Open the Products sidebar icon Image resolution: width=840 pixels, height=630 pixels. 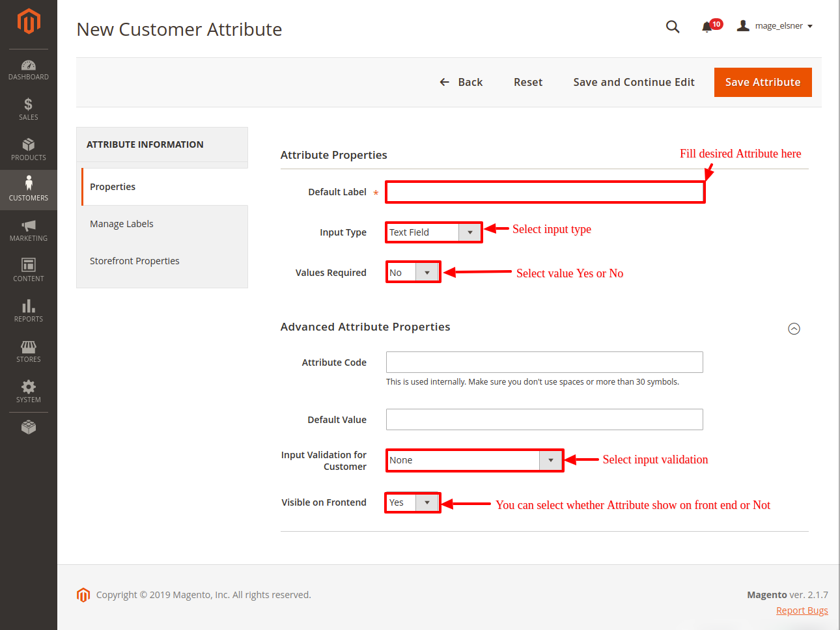(28, 149)
